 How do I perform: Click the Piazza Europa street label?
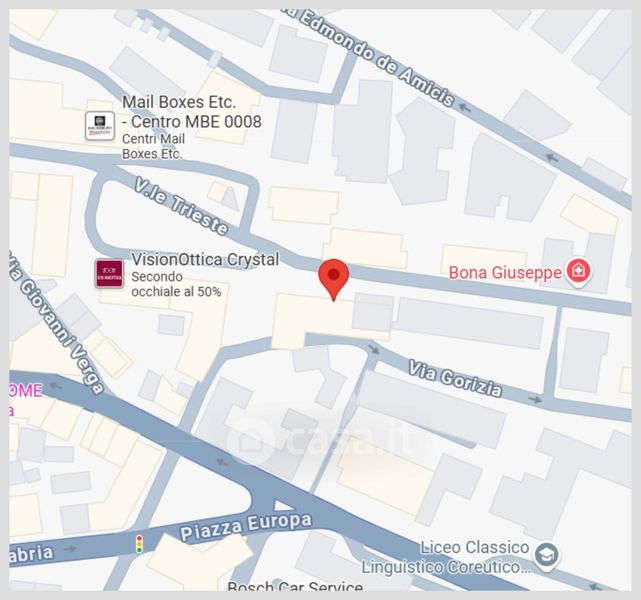(246, 526)
